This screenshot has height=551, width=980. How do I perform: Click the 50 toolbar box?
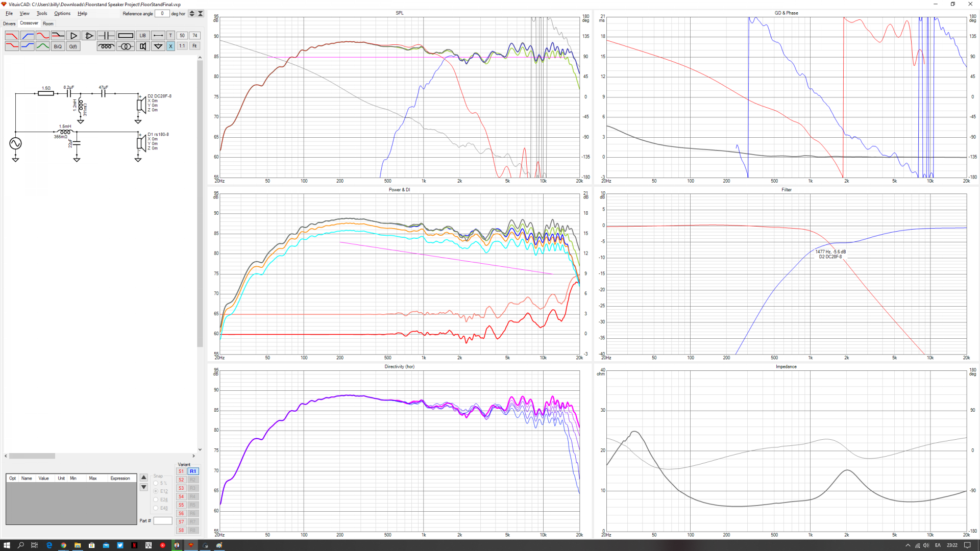[182, 36]
